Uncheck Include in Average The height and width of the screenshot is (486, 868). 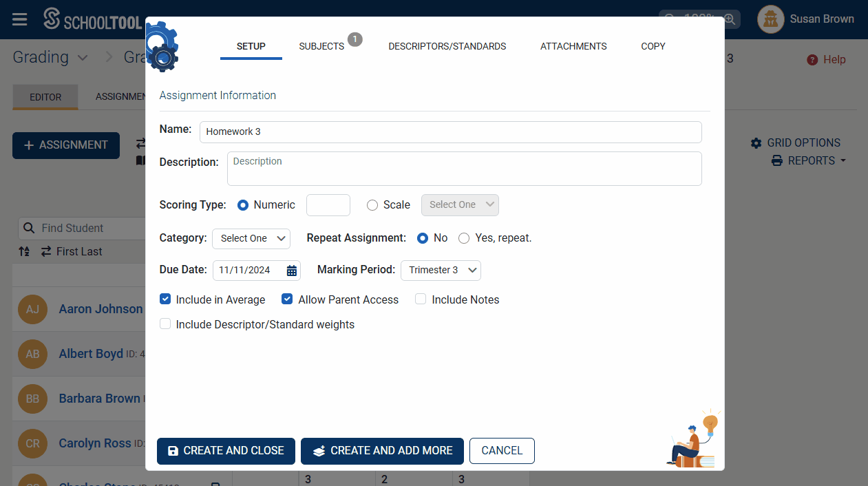tap(165, 299)
